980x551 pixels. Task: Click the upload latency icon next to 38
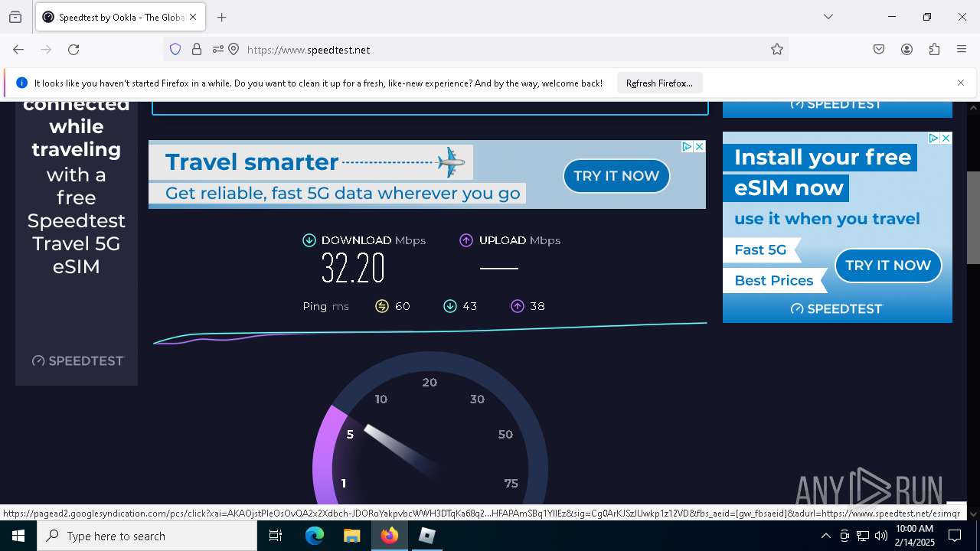point(518,306)
